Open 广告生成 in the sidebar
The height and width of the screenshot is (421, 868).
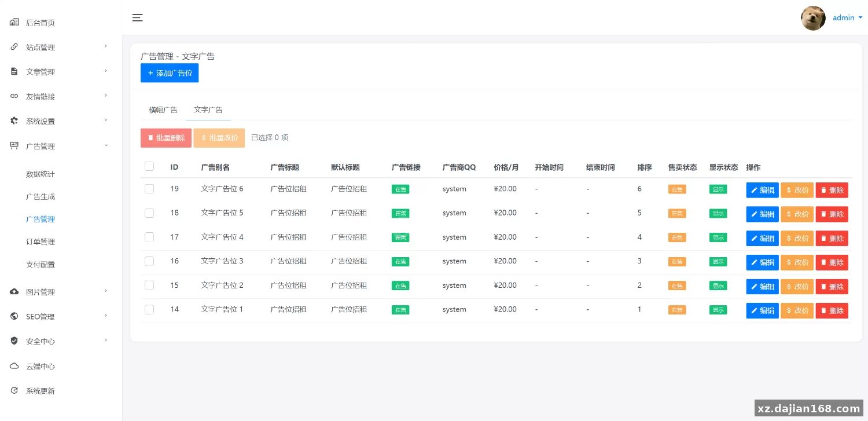coord(41,197)
